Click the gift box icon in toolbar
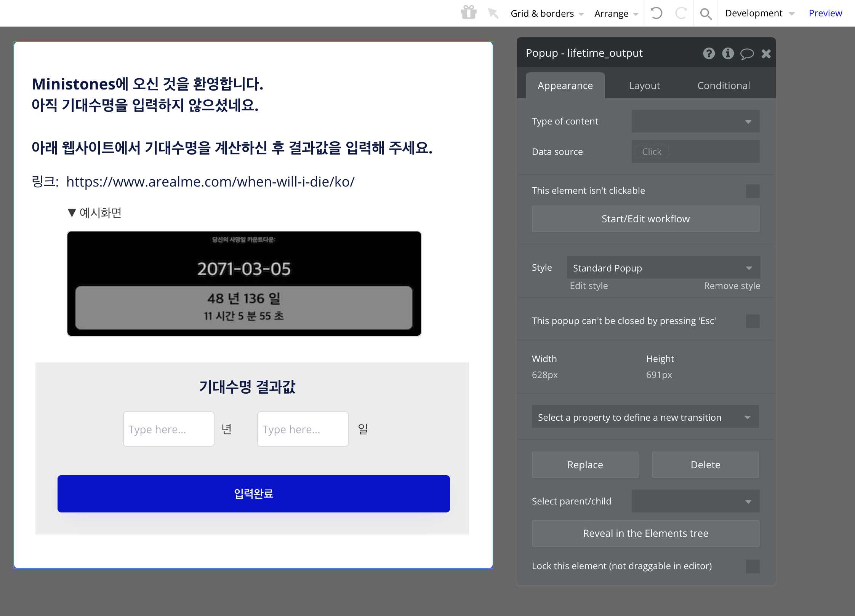 [x=468, y=13]
